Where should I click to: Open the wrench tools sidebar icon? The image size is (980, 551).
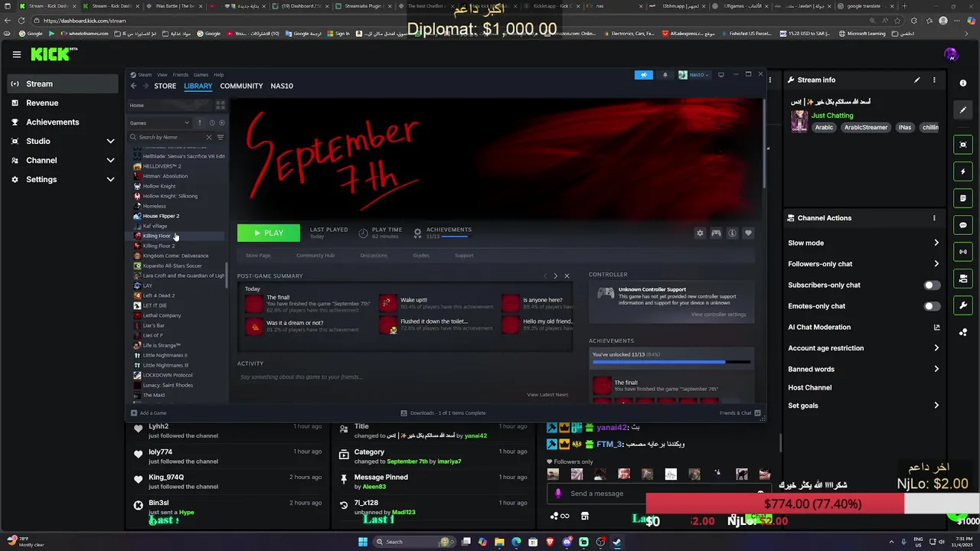click(x=963, y=305)
